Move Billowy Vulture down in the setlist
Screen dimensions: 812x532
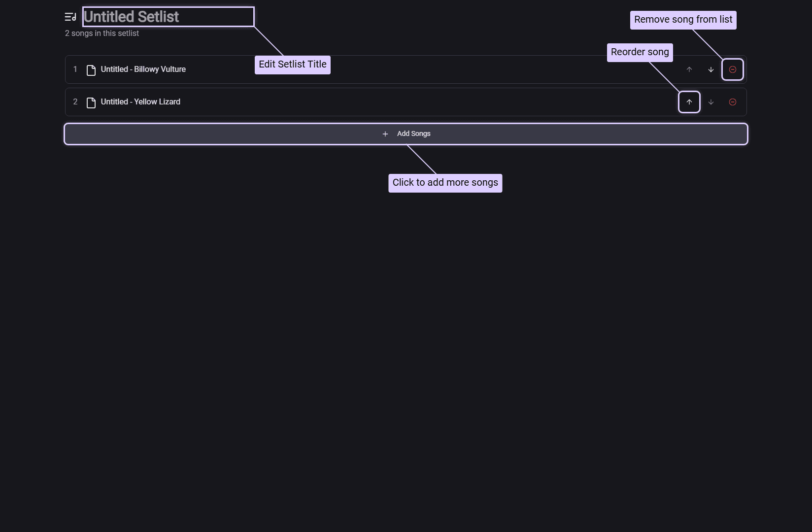710,69
